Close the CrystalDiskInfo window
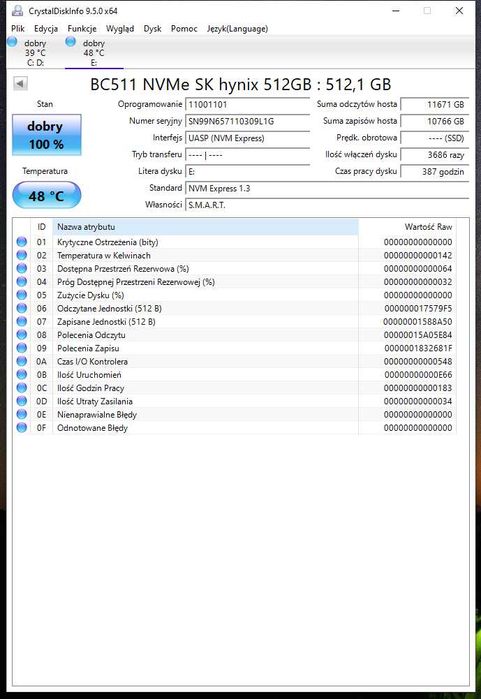Image resolution: width=481 pixels, height=699 pixels. pyautogui.click(x=459, y=11)
